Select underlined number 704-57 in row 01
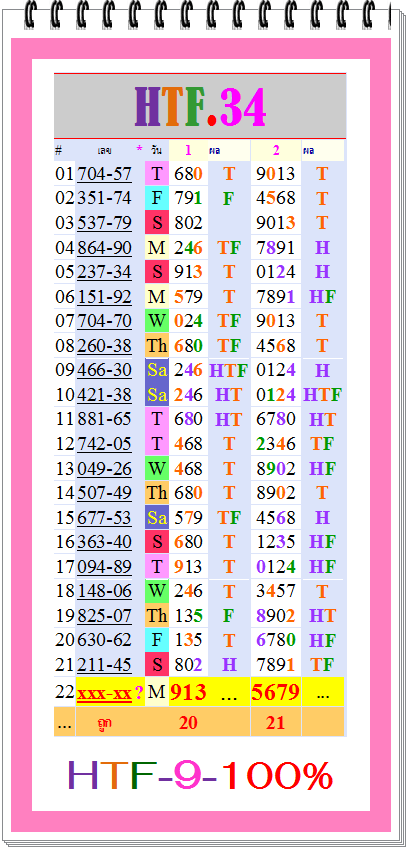 pyautogui.click(x=104, y=174)
